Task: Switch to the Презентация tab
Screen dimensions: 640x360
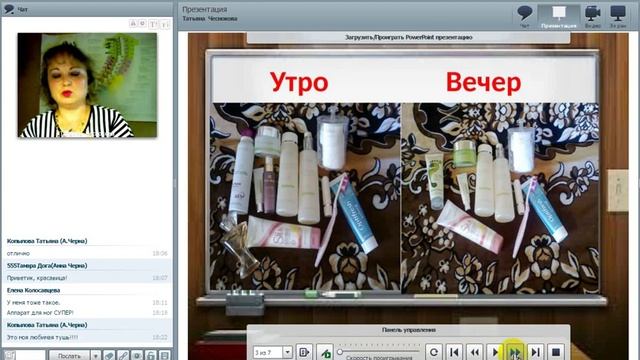Action: coord(558,16)
